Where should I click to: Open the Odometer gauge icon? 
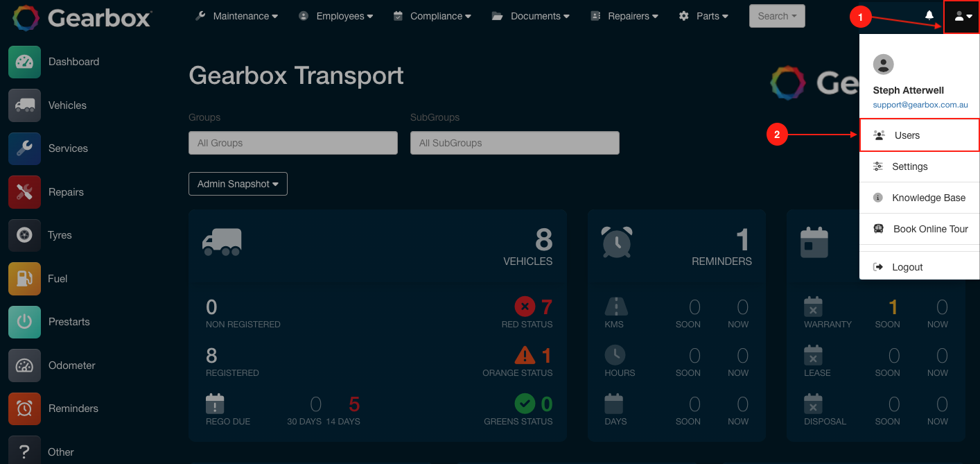point(24,366)
